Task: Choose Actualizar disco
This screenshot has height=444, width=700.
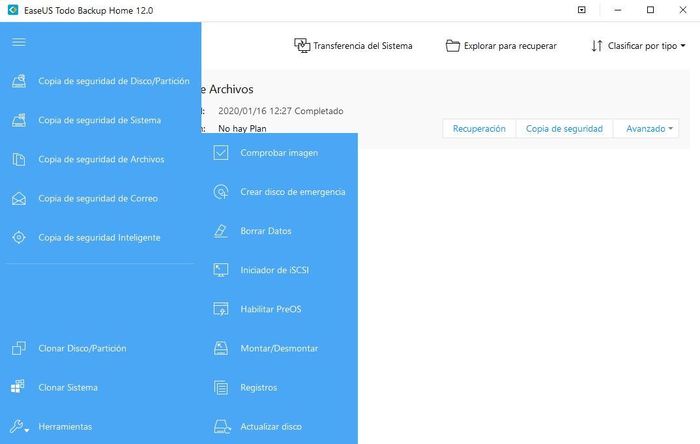Action: pos(271,427)
